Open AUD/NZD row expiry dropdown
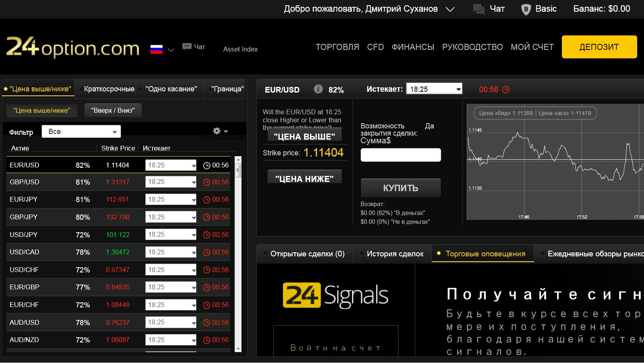 coord(171,340)
